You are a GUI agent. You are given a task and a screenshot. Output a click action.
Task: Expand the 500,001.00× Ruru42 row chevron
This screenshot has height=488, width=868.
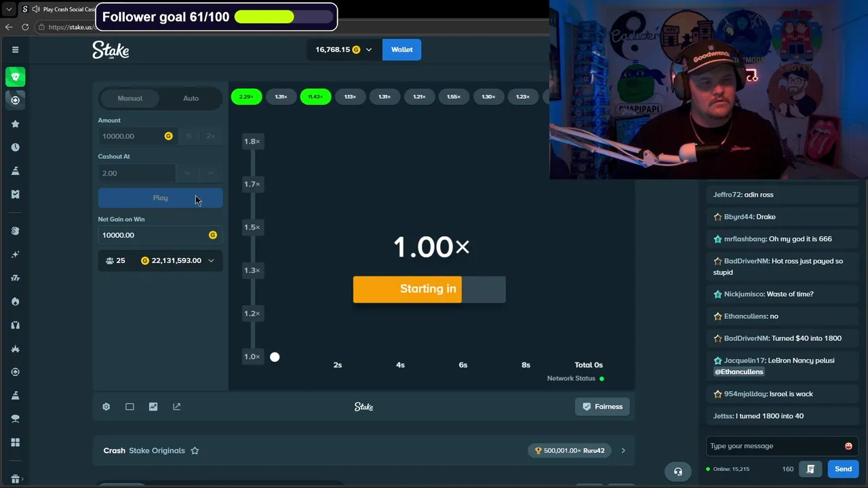[x=623, y=451]
